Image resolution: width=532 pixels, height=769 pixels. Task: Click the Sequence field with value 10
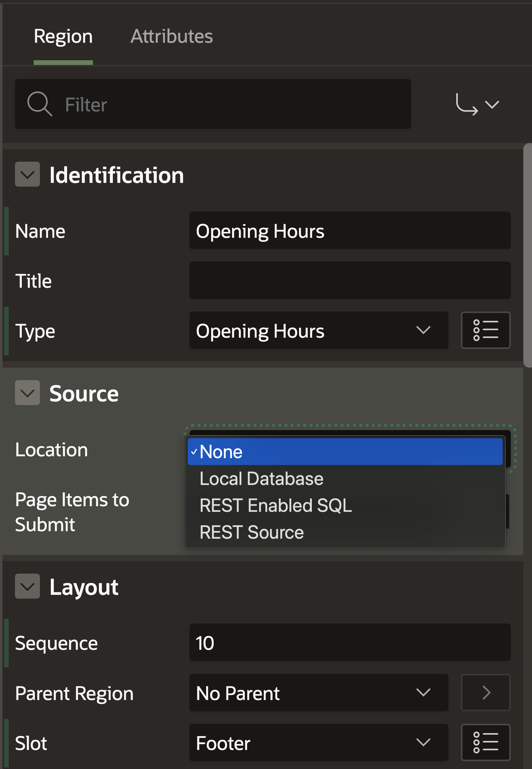coord(350,643)
